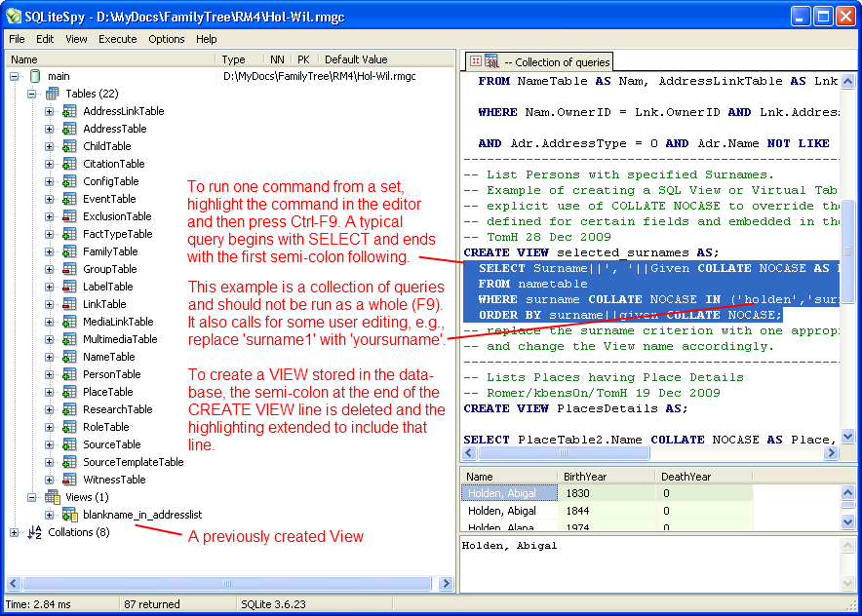Click the grid icon on the query tab
Viewport: 862px width, 616px height.
coord(476,61)
